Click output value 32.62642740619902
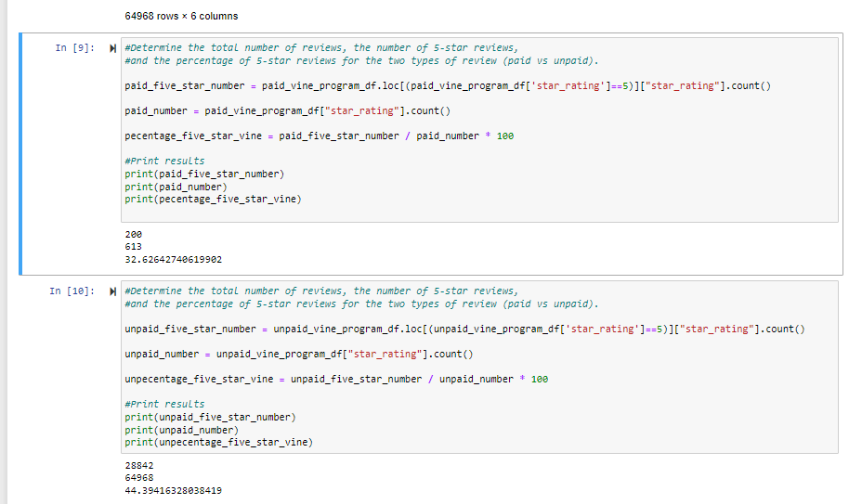 [174, 260]
